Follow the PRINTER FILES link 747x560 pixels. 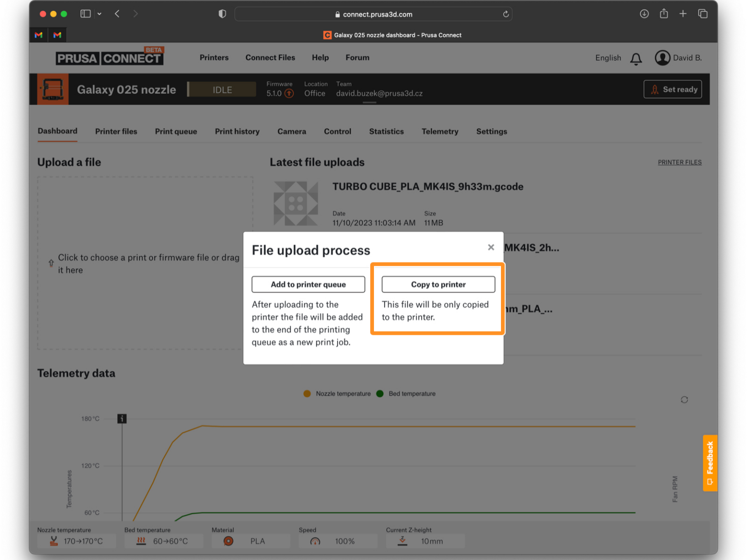[x=680, y=162]
